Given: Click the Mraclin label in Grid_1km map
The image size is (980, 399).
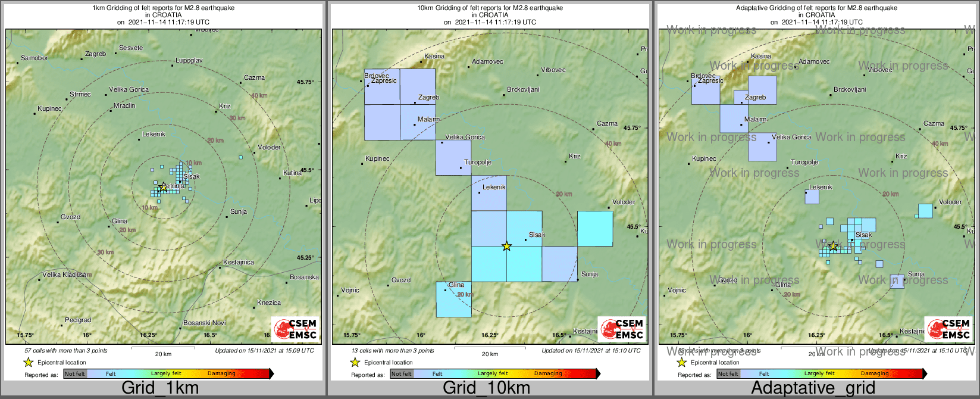Looking at the screenshot, I should pyautogui.click(x=124, y=105).
